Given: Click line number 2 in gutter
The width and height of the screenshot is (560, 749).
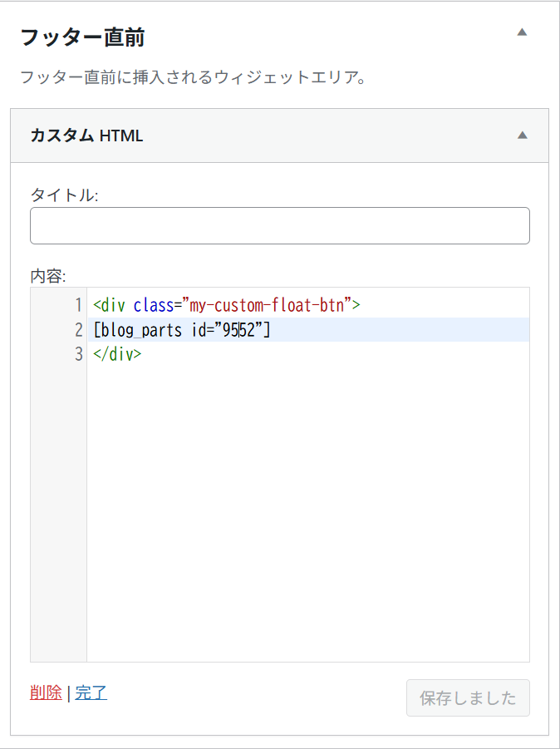Looking at the screenshot, I should coord(78,330).
